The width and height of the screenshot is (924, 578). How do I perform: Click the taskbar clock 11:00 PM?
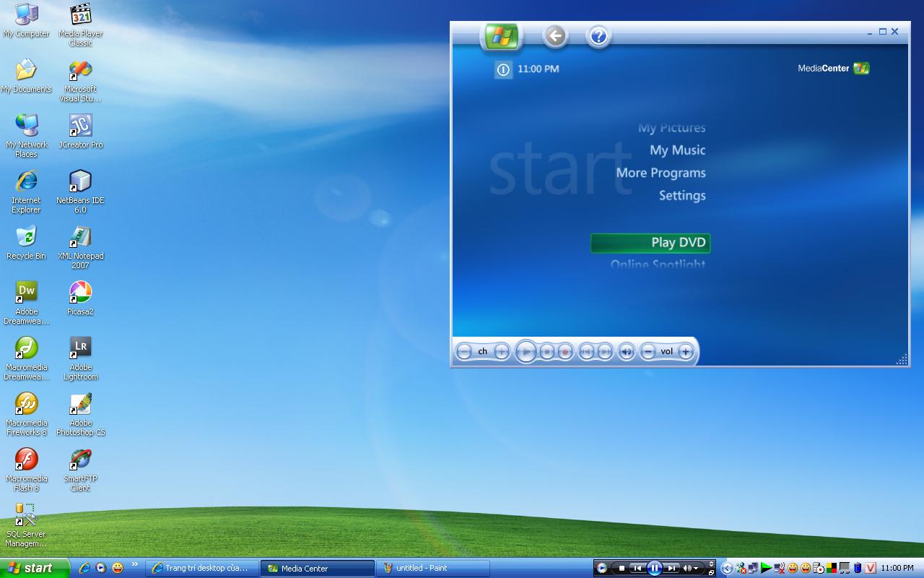(x=897, y=568)
